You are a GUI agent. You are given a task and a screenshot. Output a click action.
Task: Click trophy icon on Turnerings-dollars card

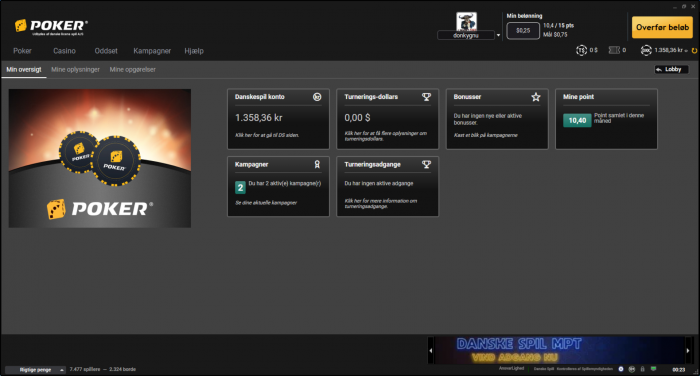426,97
